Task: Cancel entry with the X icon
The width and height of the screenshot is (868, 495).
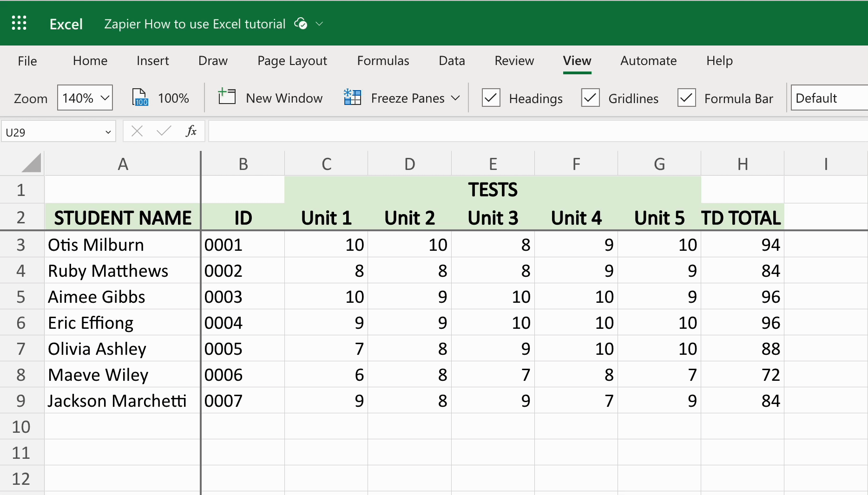Action: point(137,131)
